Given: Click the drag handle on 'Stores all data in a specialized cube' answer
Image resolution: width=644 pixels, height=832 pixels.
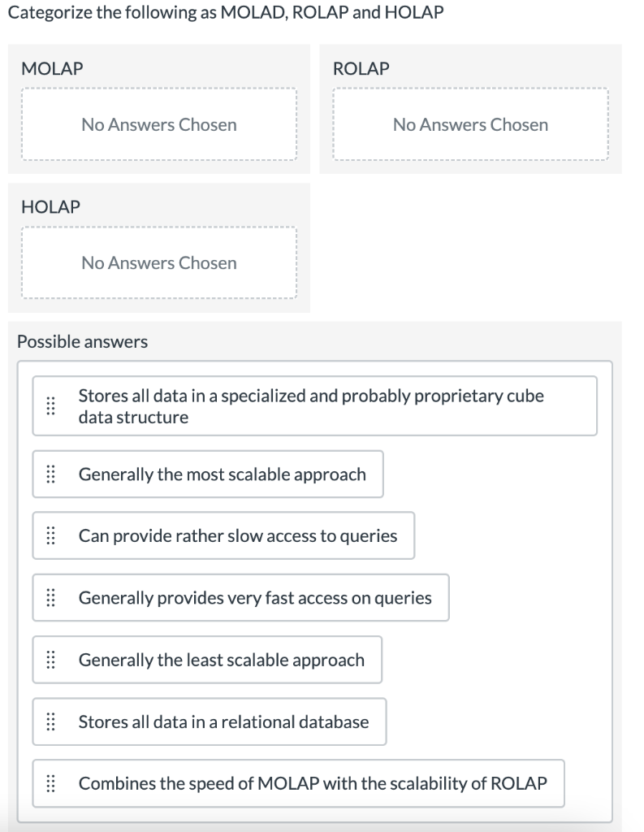Looking at the screenshot, I should point(50,405).
